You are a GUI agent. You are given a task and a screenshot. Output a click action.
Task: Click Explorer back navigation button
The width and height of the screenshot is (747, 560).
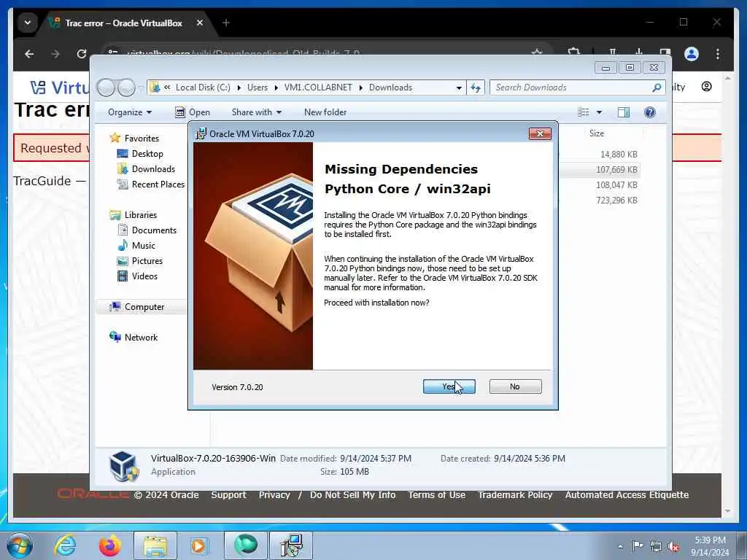pos(106,87)
